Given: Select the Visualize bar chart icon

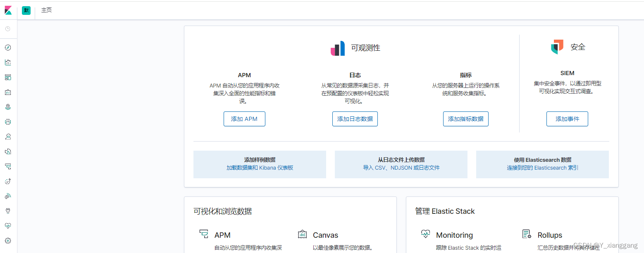Looking at the screenshot, I should [8, 62].
